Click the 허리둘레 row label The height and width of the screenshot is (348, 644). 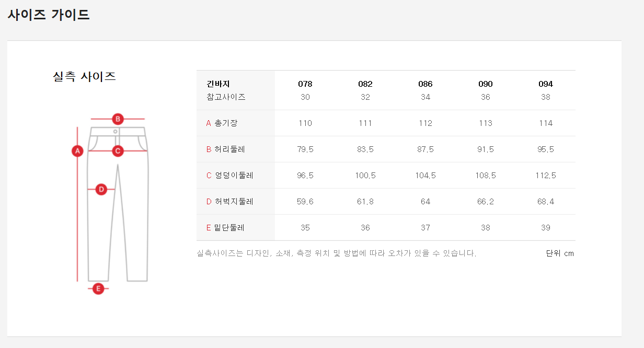pos(229,149)
